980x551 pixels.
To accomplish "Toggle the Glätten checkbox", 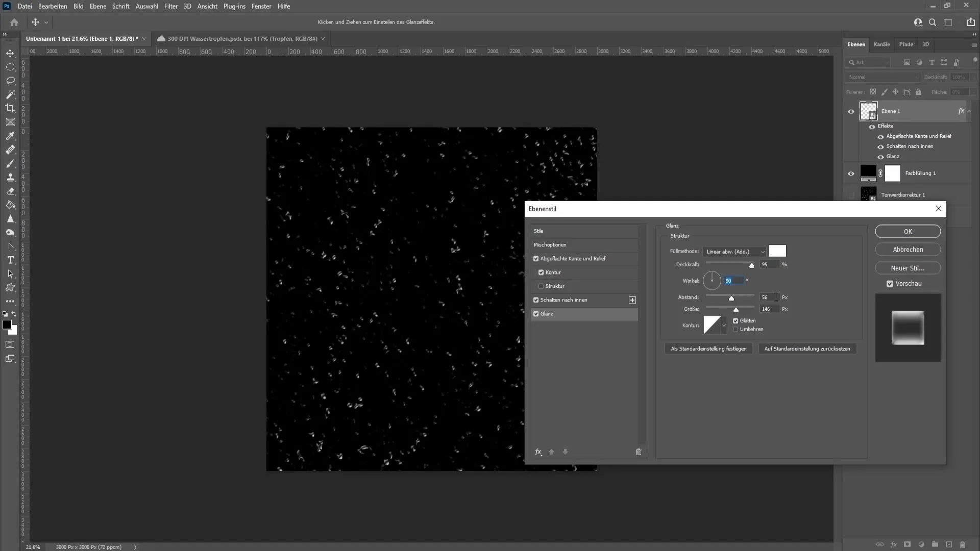I will pyautogui.click(x=736, y=321).
